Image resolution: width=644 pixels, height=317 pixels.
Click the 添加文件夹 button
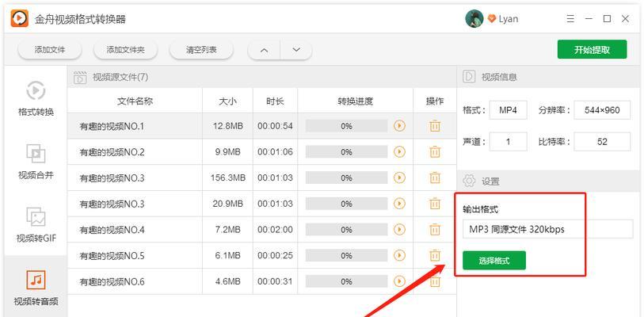tap(126, 50)
